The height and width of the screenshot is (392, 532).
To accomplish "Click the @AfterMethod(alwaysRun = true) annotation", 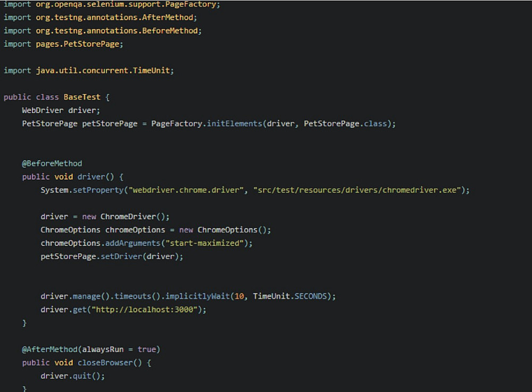I will point(91,349).
